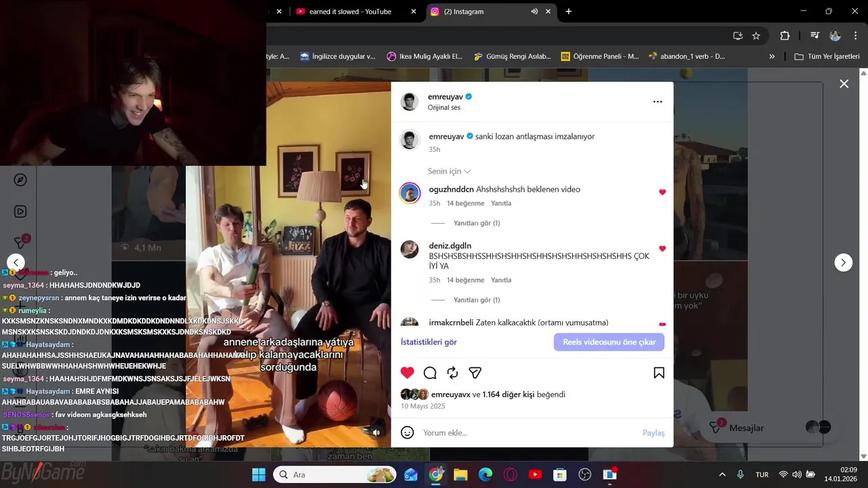Viewport: 868px width, 488px height.
Task: Click Reels videosunu öne çıkar button
Action: [609, 342]
